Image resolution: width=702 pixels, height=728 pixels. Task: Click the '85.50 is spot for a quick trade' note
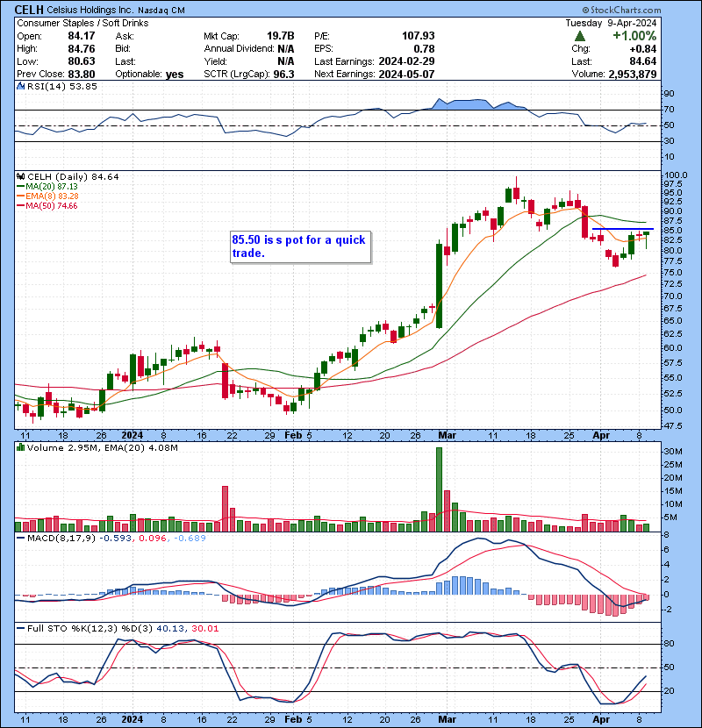click(x=300, y=246)
